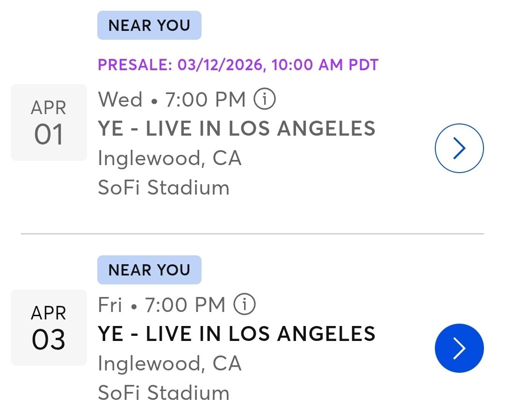Click SoFi Stadium for the April 3 show

pos(164,393)
